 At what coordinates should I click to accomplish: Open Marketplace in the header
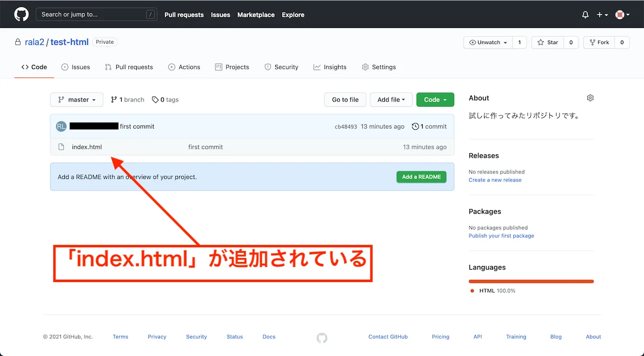256,15
